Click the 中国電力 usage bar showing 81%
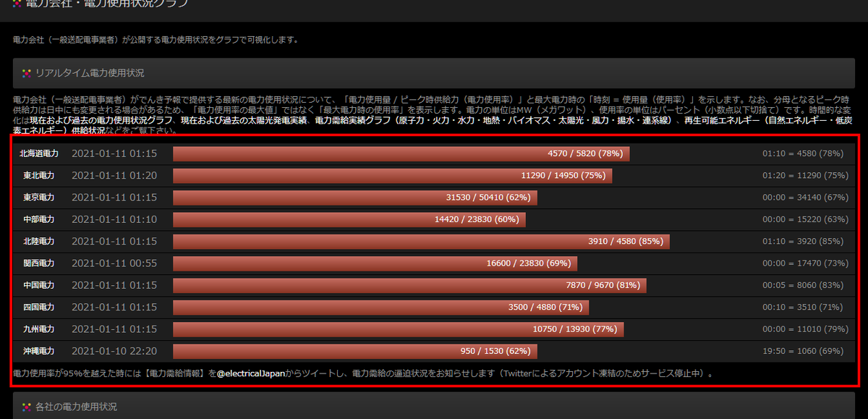868x419 pixels. pos(409,285)
